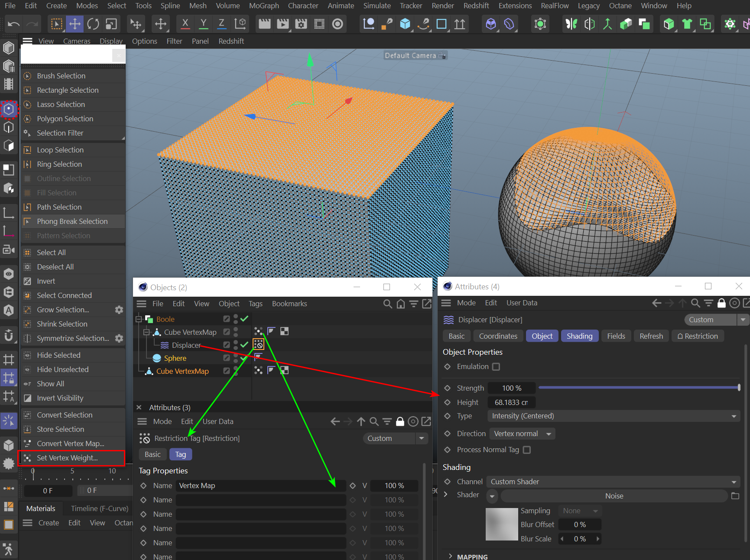Toggle X axis lock

pyautogui.click(x=185, y=24)
